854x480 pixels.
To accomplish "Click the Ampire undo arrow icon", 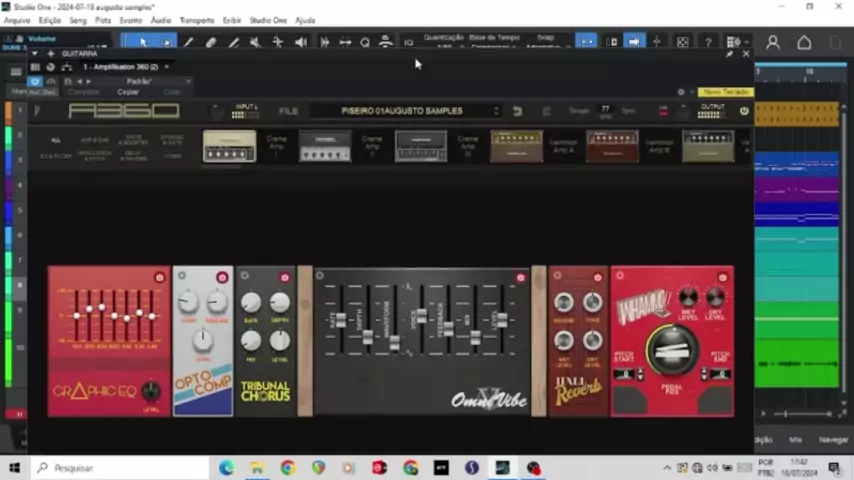I will point(517,111).
